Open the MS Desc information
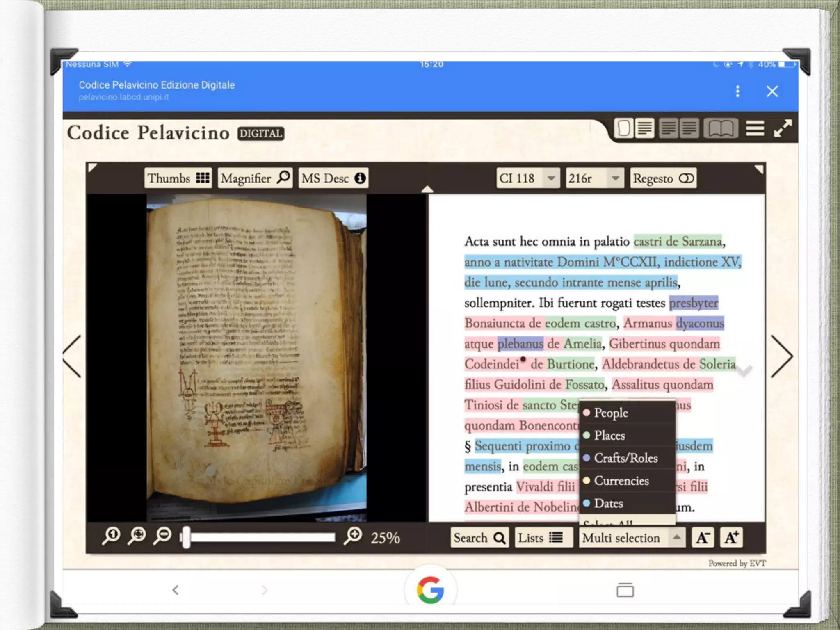Viewport: 840px width, 630px height. click(x=333, y=178)
